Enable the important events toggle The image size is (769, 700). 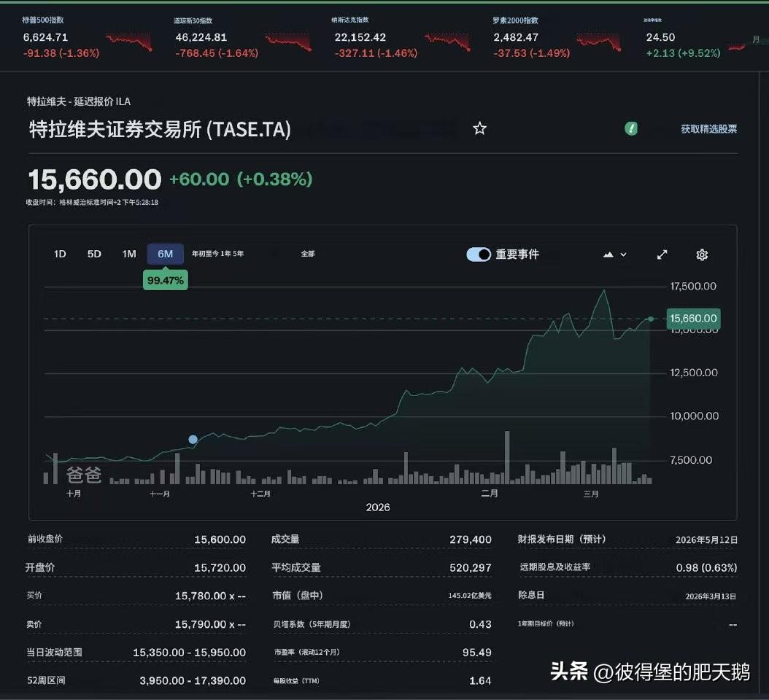click(478, 254)
